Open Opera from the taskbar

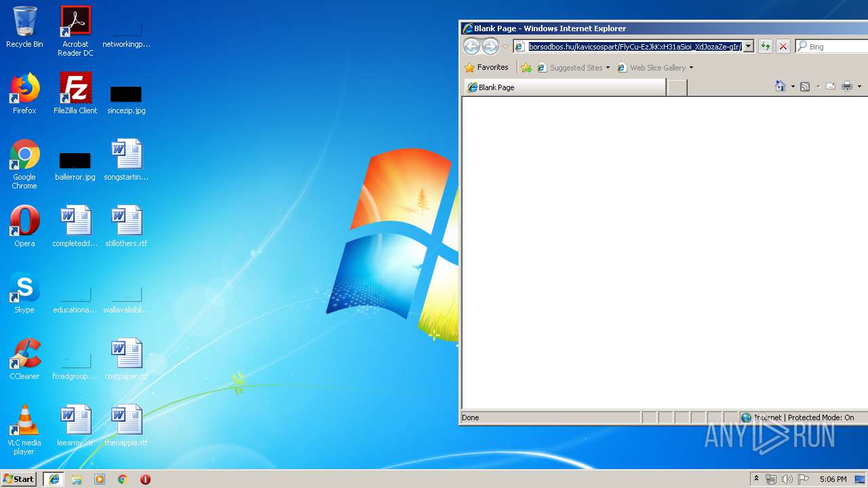(x=145, y=479)
